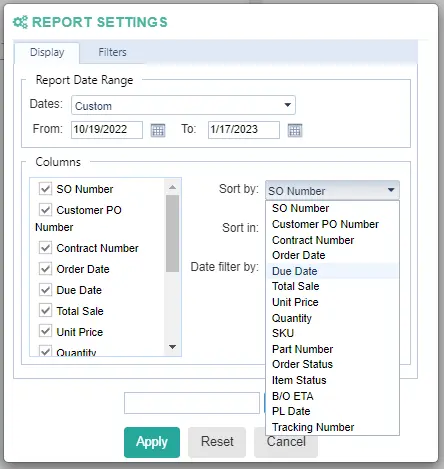The height and width of the screenshot is (469, 444).
Task: Toggle the Total Sale column checkbox
Action: tap(45, 310)
